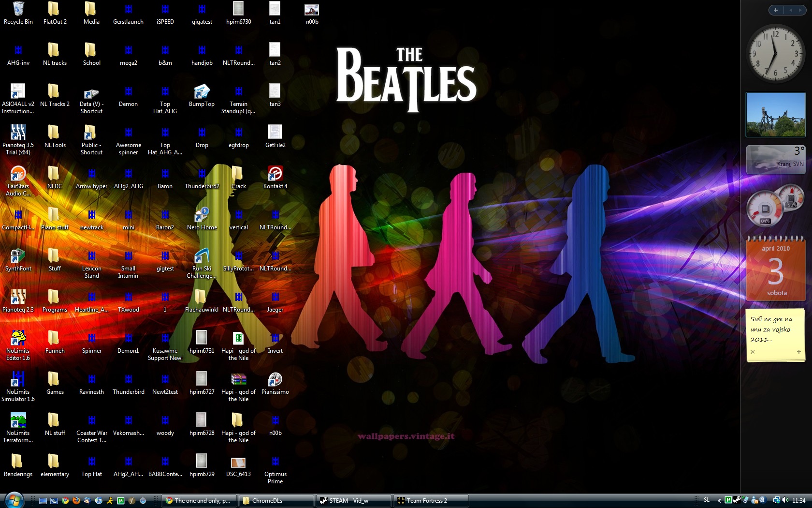Click the sidebar previous-page arrow

tap(791, 10)
